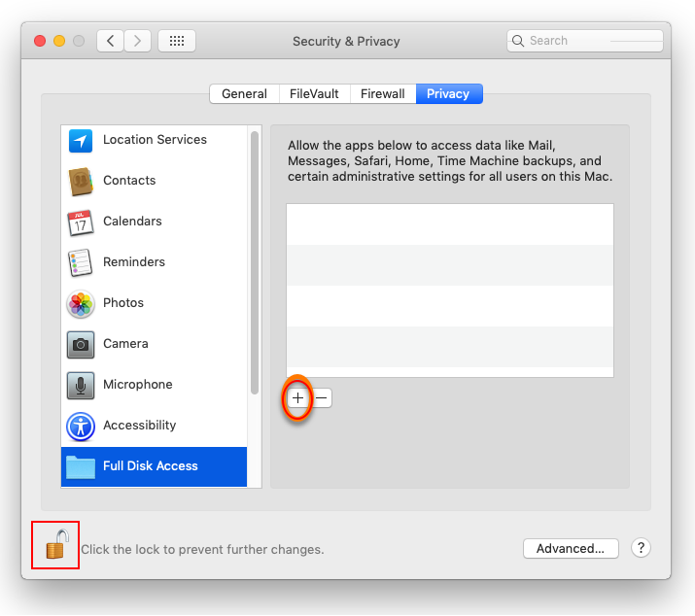Click the Camera icon
Image resolution: width=695 pixels, height=616 pixels.
81,344
